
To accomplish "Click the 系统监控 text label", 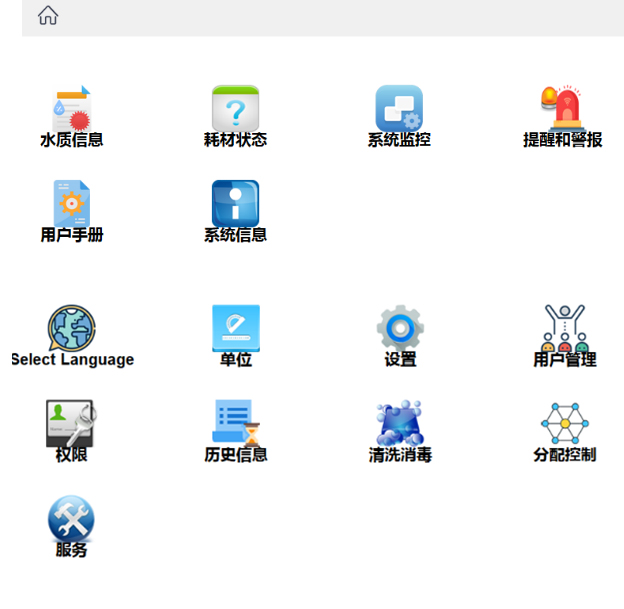I will coord(399,140).
